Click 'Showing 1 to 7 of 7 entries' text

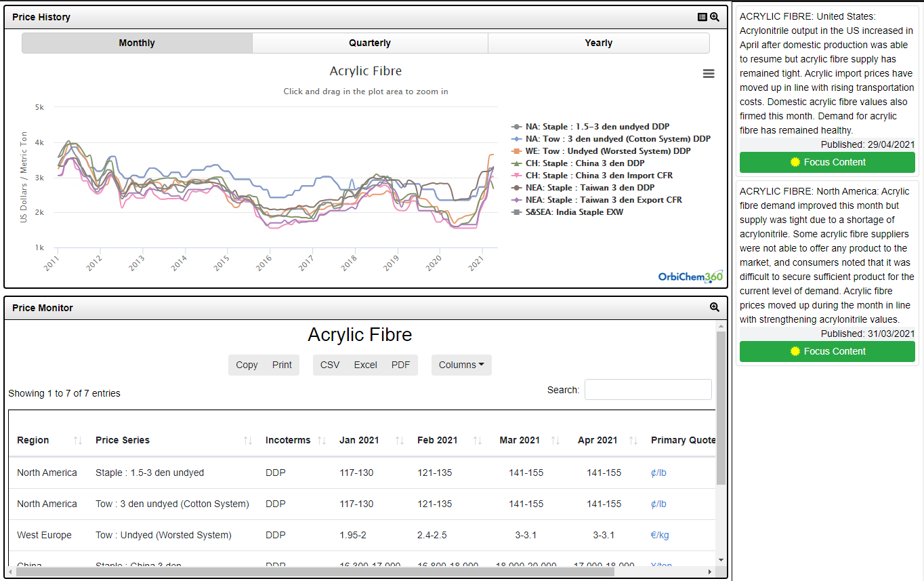64,393
